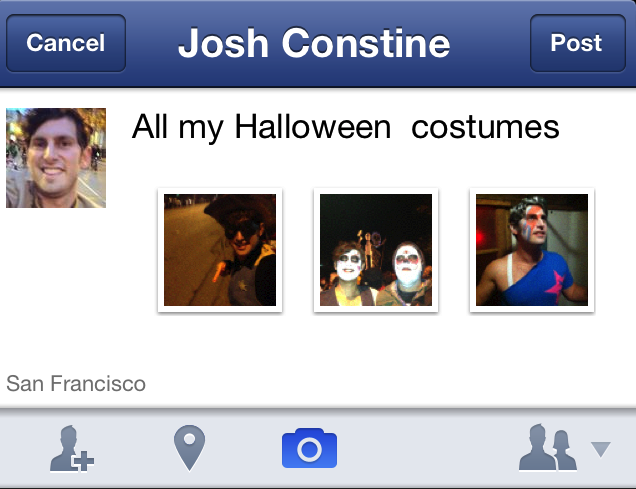
Task: Cancel the post draft
Action: coord(66,43)
